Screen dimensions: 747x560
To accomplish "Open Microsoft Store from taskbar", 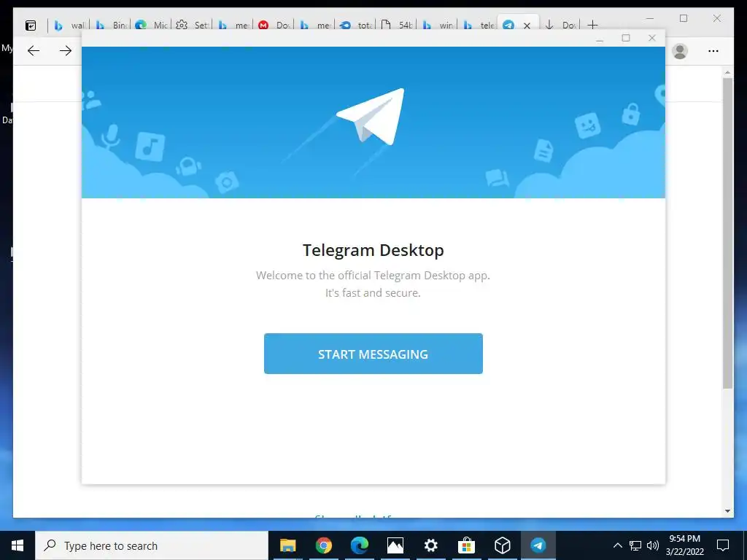I will pos(466,545).
